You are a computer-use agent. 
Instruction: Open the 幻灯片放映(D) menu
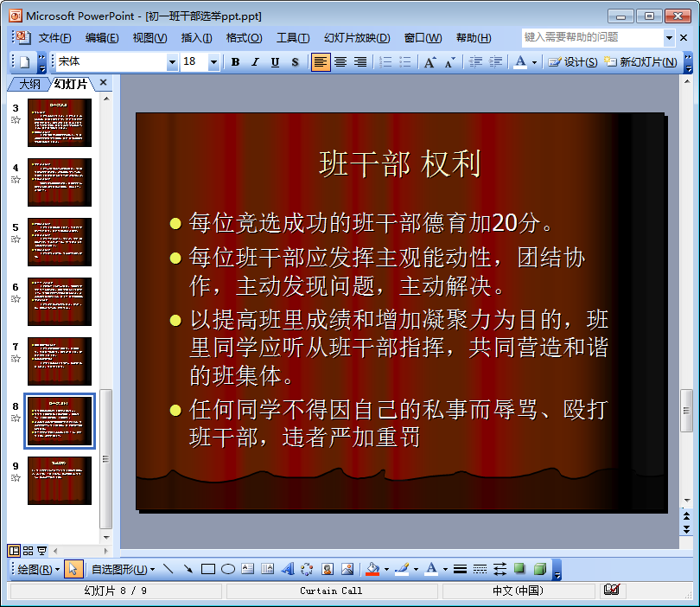pos(357,38)
